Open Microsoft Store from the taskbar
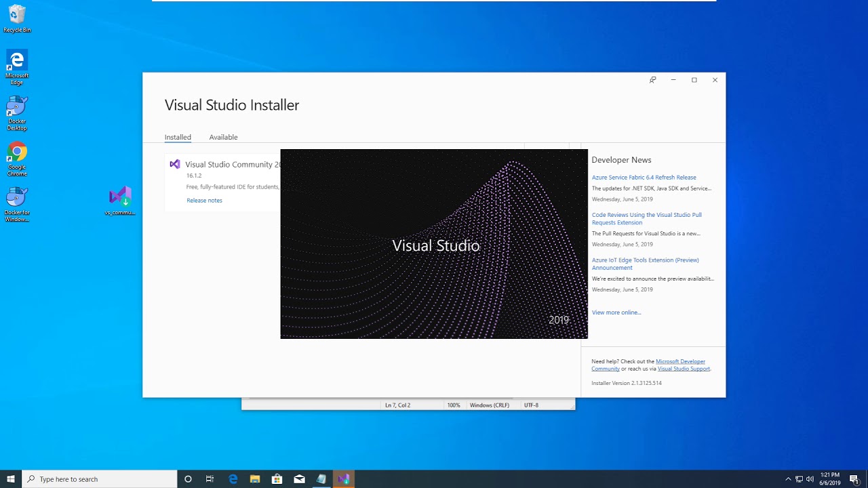The height and width of the screenshot is (488, 868). (x=277, y=479)
